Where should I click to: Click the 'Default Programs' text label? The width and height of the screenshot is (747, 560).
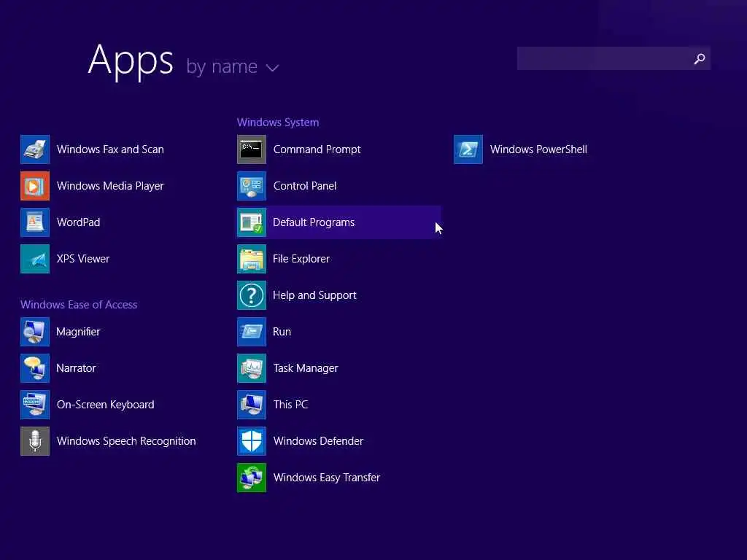pyautogui.click(x=314, y=222)
